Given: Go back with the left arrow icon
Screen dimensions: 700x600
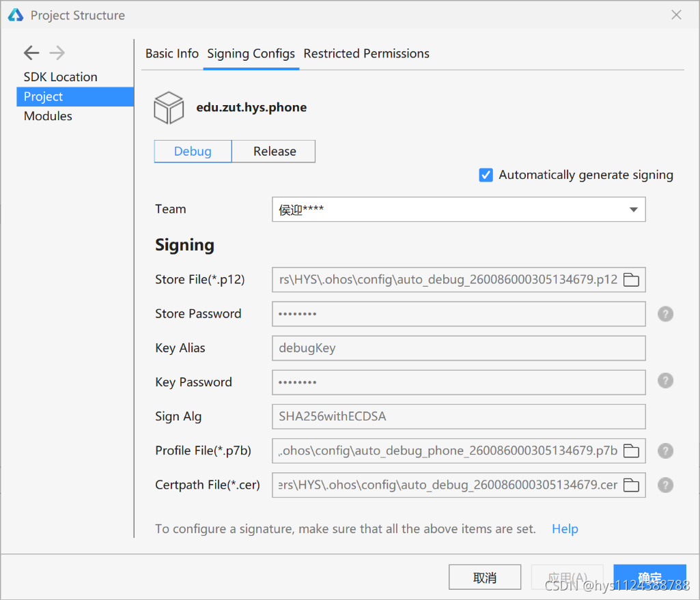Looking at the screenshot, I should point(31,53).
